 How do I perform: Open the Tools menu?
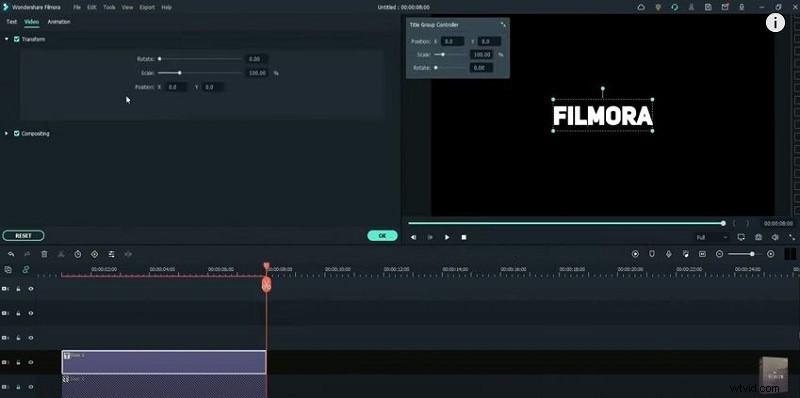click(x=109, y=8)
